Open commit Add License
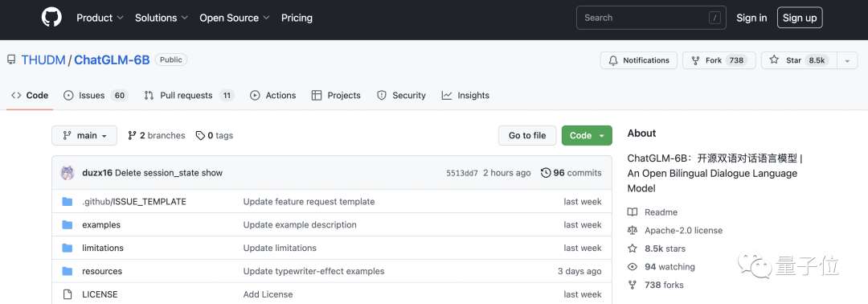Screen dimensions: 868x304 [268, 294]
